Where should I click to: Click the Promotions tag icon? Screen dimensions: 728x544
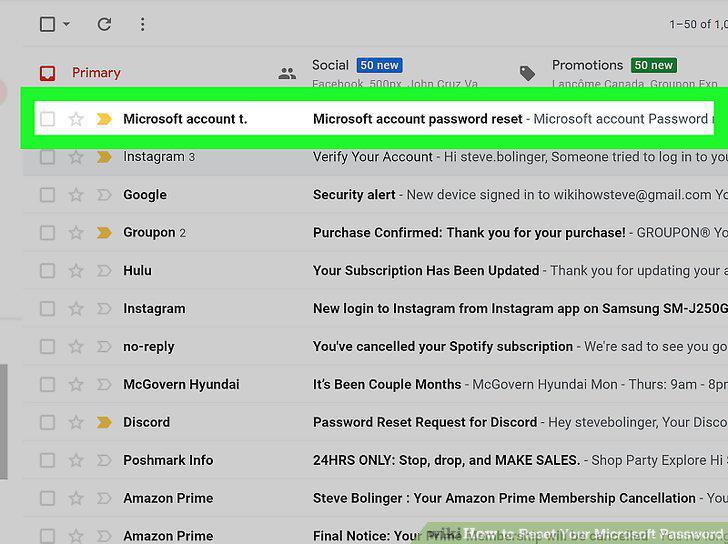tap(527, 73)
